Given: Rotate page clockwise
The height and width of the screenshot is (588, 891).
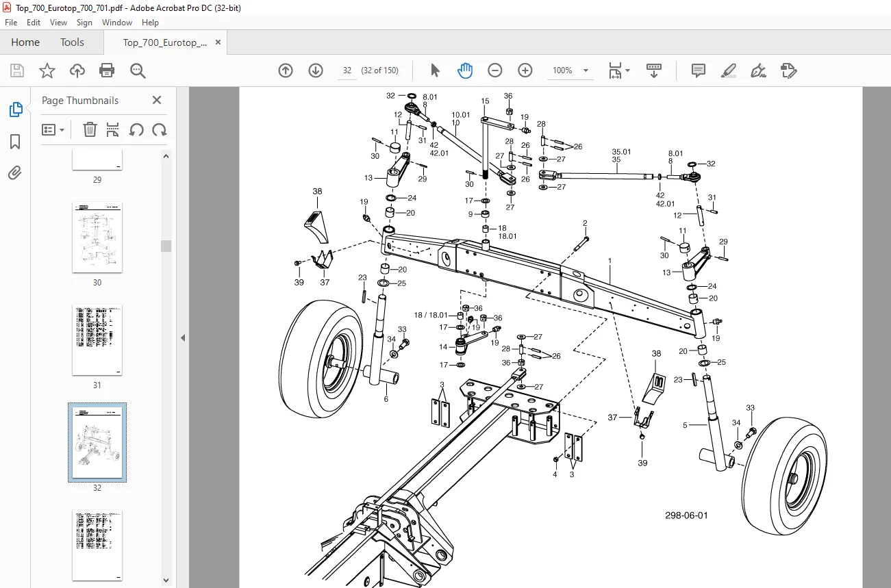Looking at the screenshot, I should 160,129.
